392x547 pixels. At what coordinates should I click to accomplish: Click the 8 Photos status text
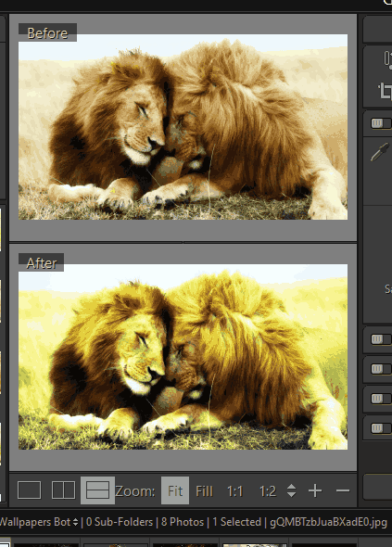pyautogui.click(x=183, y=522)
